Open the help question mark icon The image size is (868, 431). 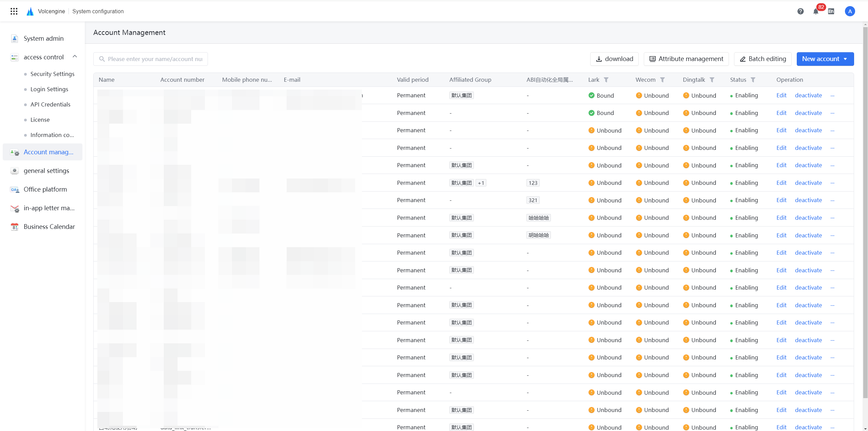801,11
